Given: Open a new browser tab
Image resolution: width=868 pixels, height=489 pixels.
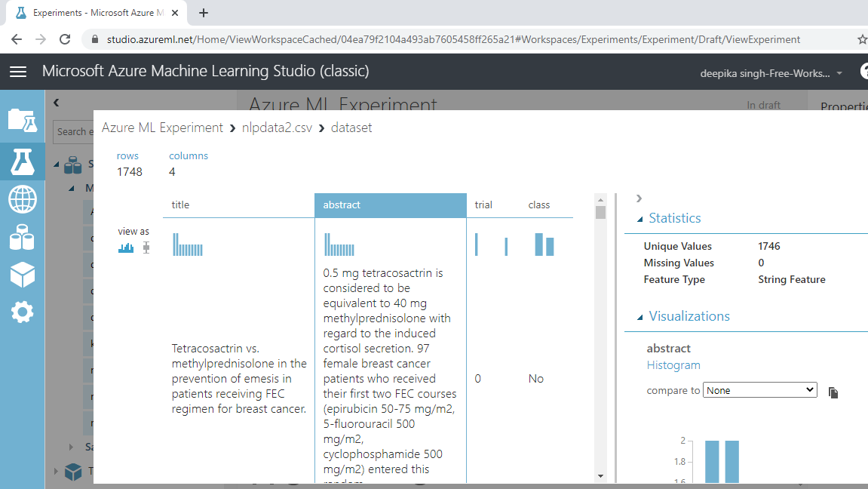Looking at the screenshot, I should [204, 13].
